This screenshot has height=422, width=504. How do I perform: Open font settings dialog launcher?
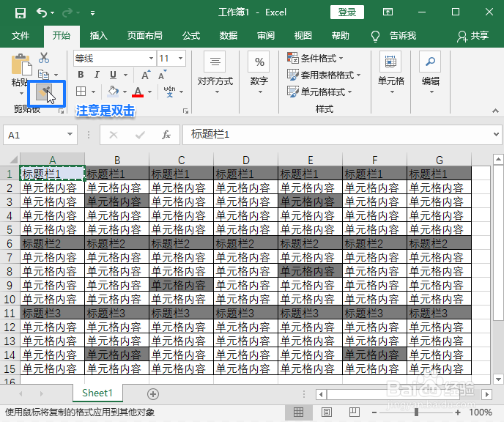[185, 111]
